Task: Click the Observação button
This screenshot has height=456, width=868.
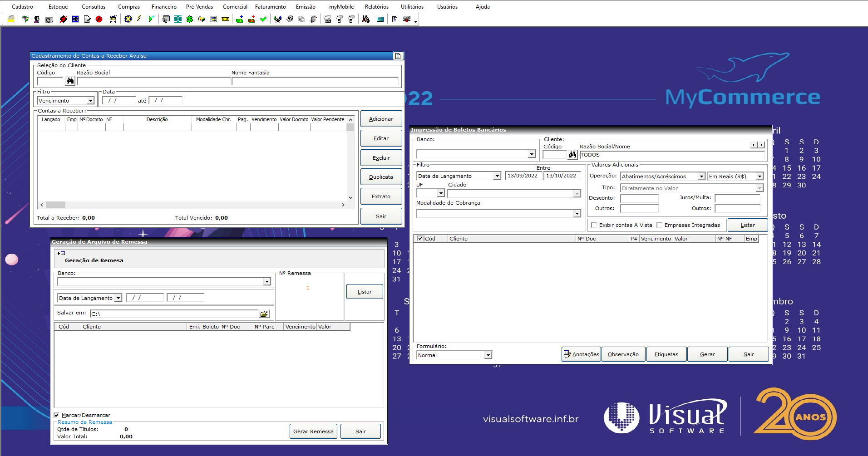Action: coord(623,354)
